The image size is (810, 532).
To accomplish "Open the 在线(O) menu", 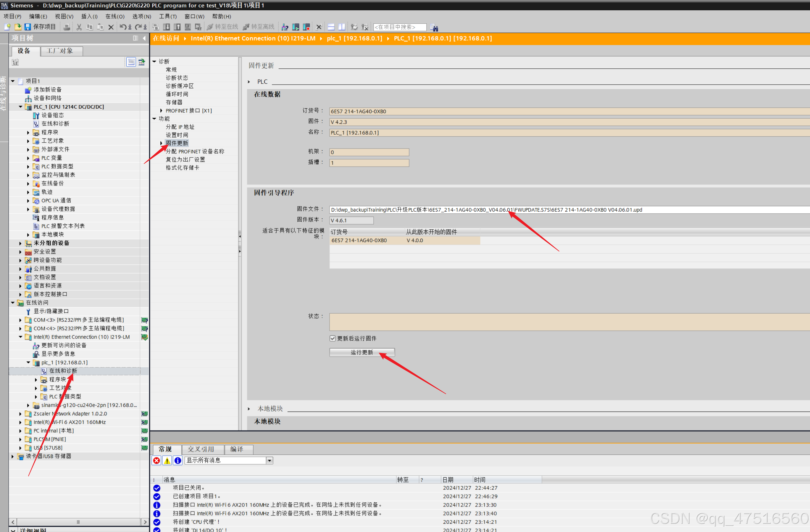I will click(x=115, y=16).
